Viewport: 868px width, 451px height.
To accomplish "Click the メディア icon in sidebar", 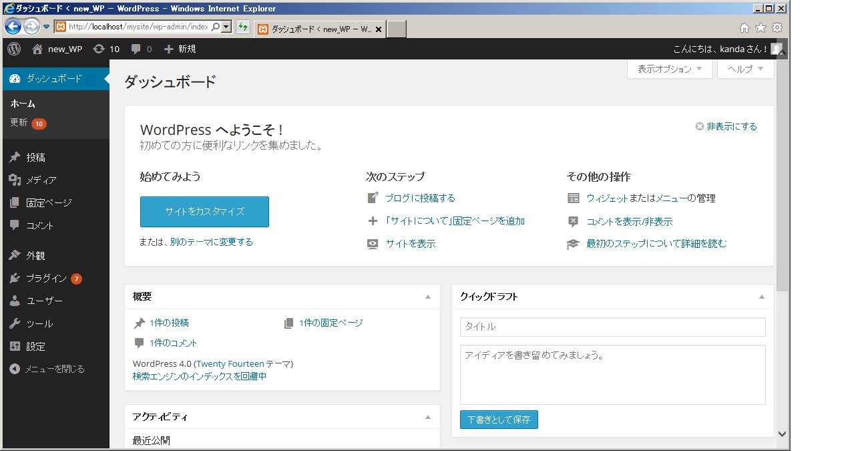I will pyautogui.click(x=15, y=180).
